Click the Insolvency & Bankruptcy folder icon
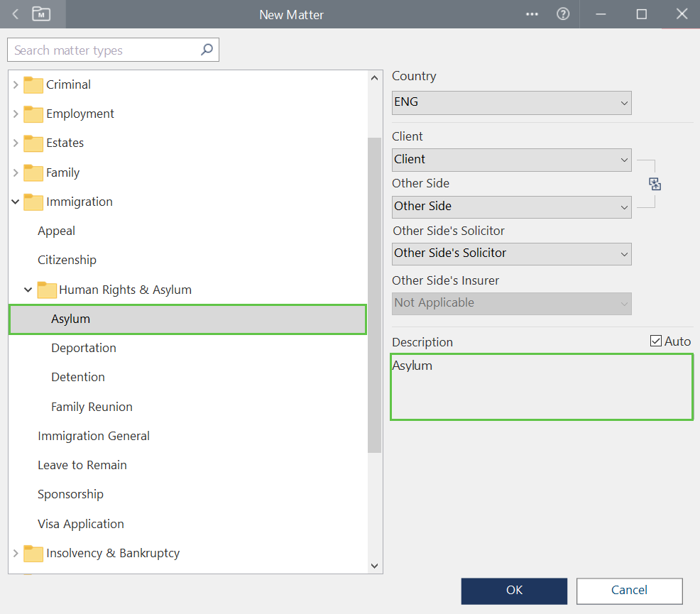The image size is (700, 614). pos(33,553)
